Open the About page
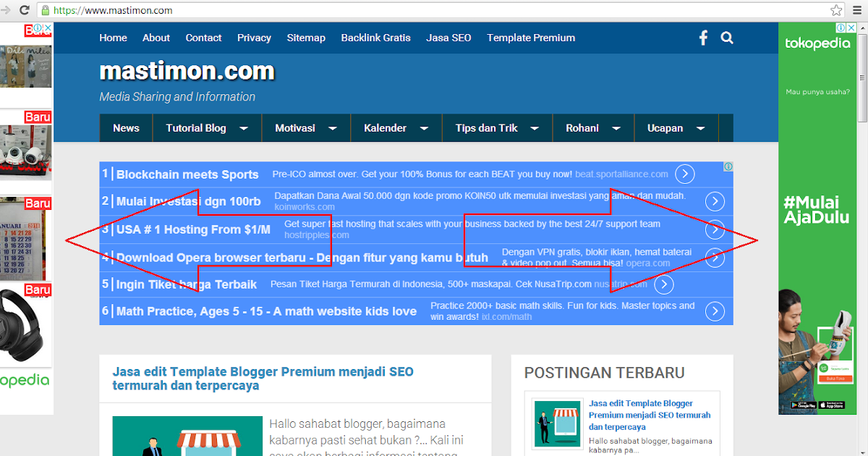This screenshot has height=456, width=868. tap(156, 38)
